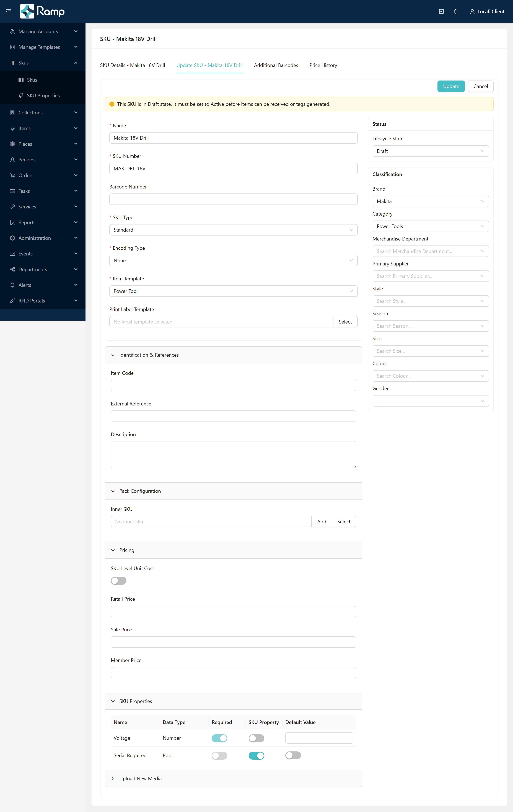Click the Reports document icon
The image size is (513, 812).
coord(12,223)
